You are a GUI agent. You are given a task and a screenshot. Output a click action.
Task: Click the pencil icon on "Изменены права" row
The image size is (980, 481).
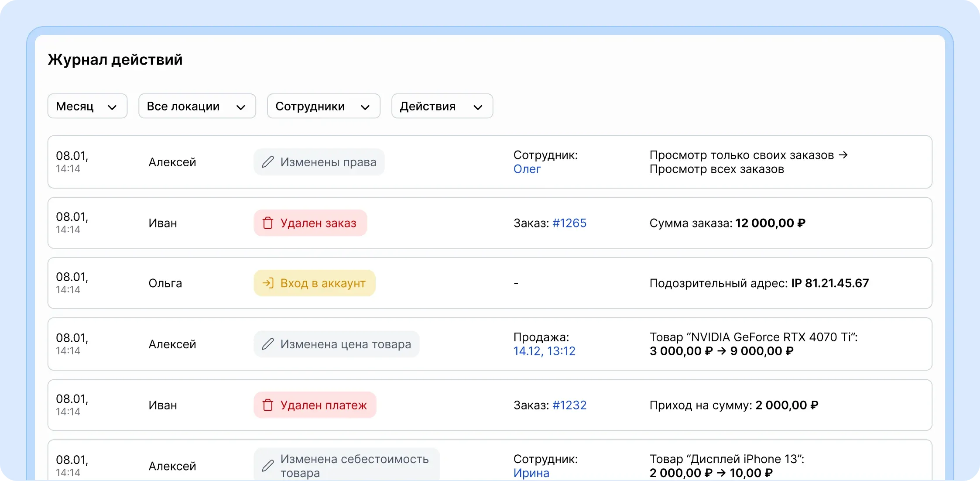click(x=268, y=162)
